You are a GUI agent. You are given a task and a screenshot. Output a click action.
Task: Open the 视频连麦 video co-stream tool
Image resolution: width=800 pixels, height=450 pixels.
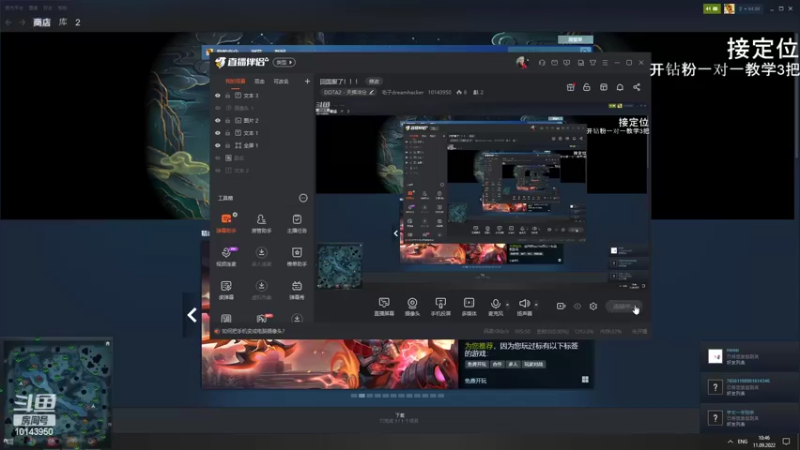[226, 256]
